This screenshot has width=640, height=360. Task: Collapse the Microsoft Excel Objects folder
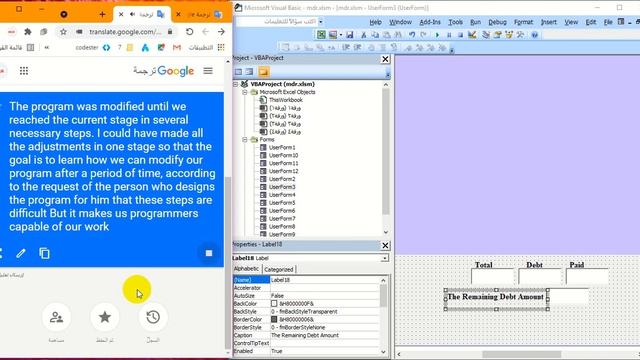pos(245,92)
